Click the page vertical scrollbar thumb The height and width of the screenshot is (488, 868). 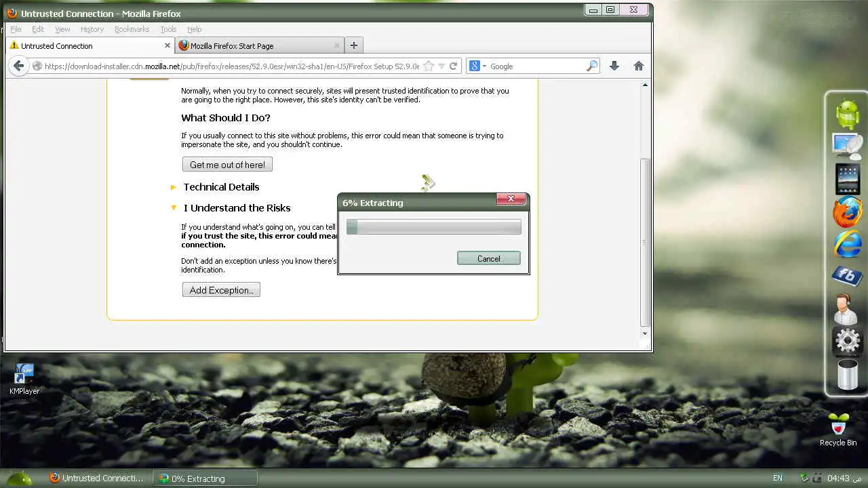click(646, 242)
